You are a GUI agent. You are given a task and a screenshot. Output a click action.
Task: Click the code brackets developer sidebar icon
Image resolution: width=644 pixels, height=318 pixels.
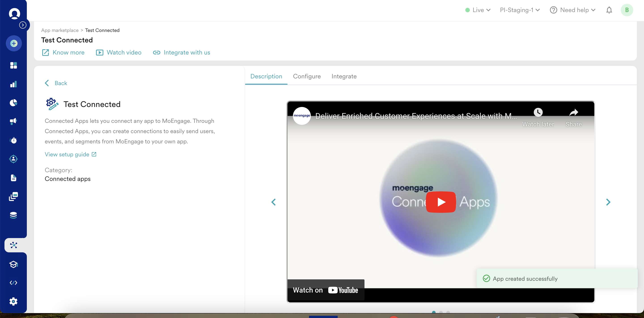point(13,282)
